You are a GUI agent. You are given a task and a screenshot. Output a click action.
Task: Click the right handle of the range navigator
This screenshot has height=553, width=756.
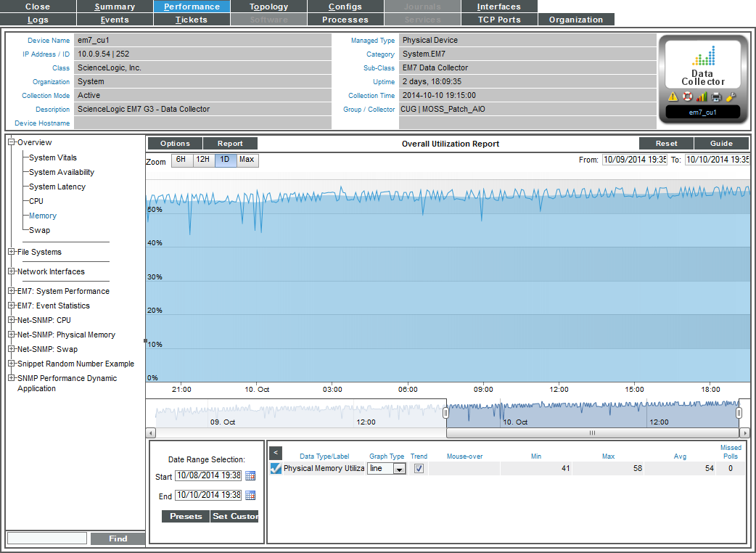click(x=739, y=413)
